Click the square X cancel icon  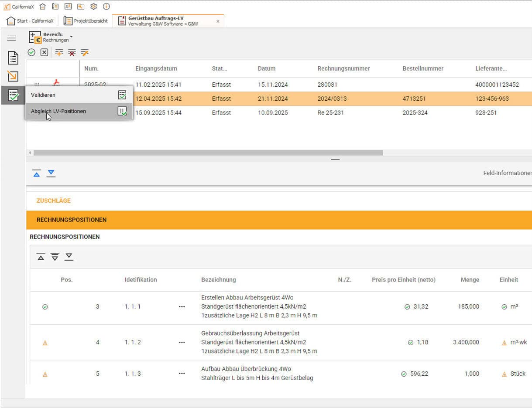[x=44, y=52]
